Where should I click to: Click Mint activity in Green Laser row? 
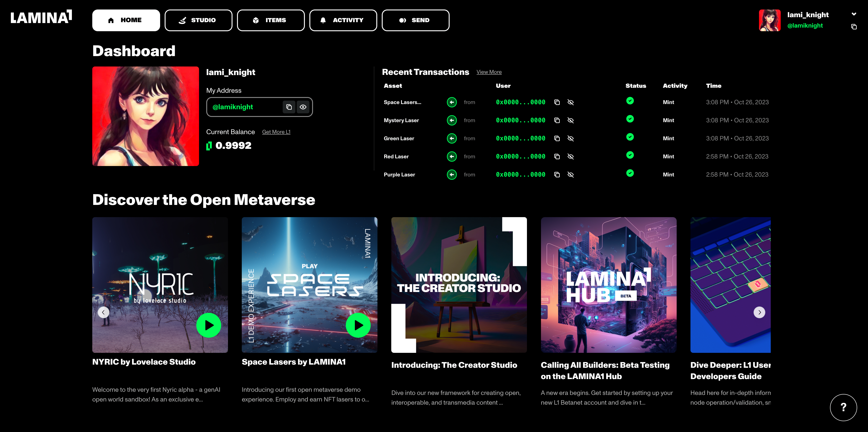coord(668,138)
